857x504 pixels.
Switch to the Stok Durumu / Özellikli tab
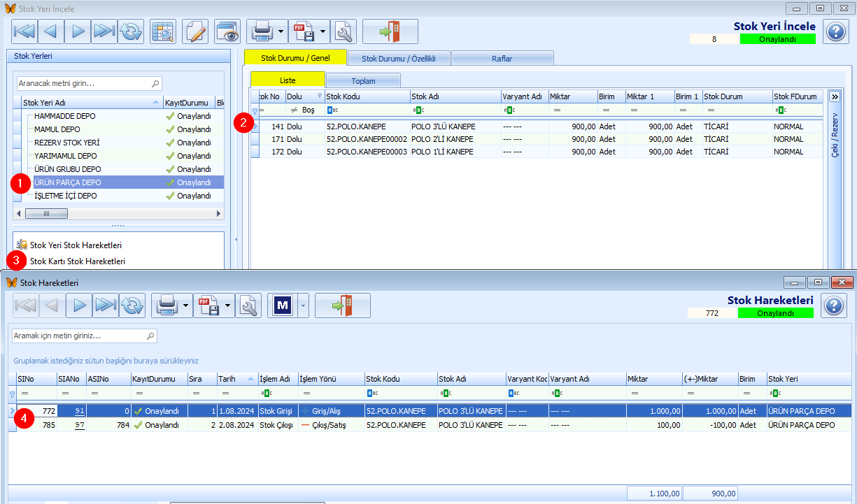click(399, 58)
